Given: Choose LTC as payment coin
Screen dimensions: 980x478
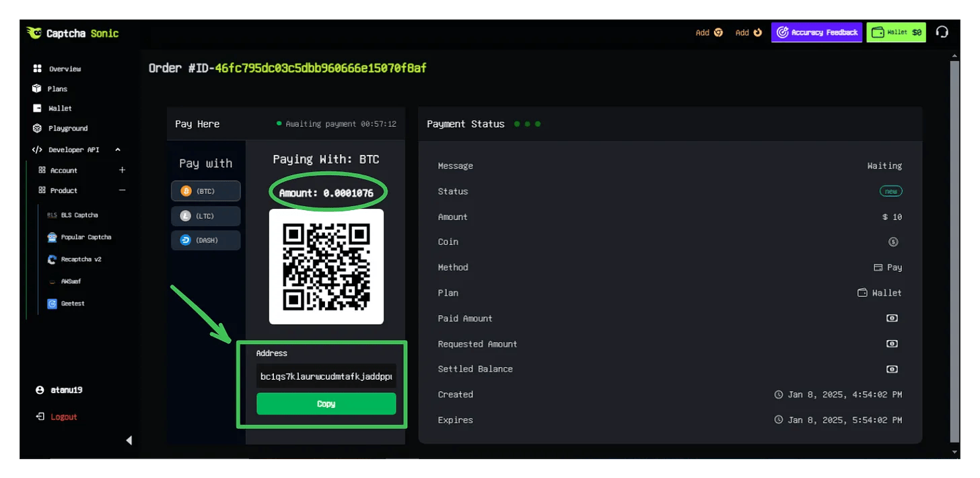Looking at the screenshot, I should click(x=205, y=216).
